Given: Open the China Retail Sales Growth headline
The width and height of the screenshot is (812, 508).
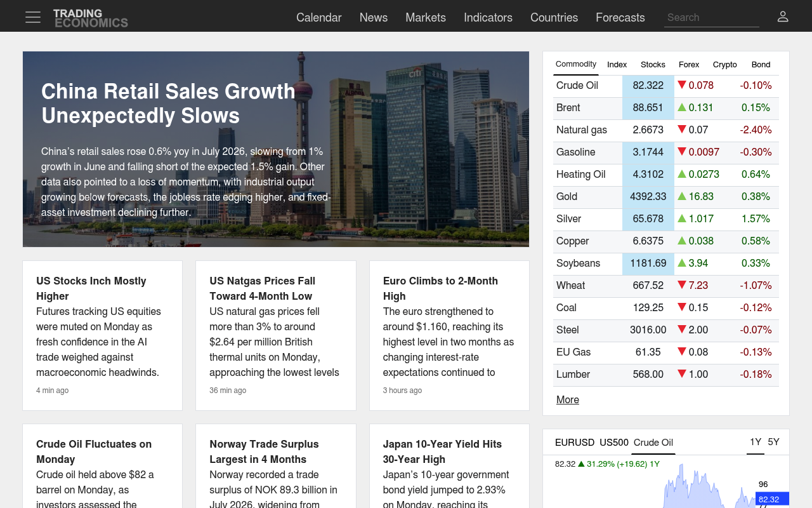Looking at the screenshot, I should [x=168, y=104].
